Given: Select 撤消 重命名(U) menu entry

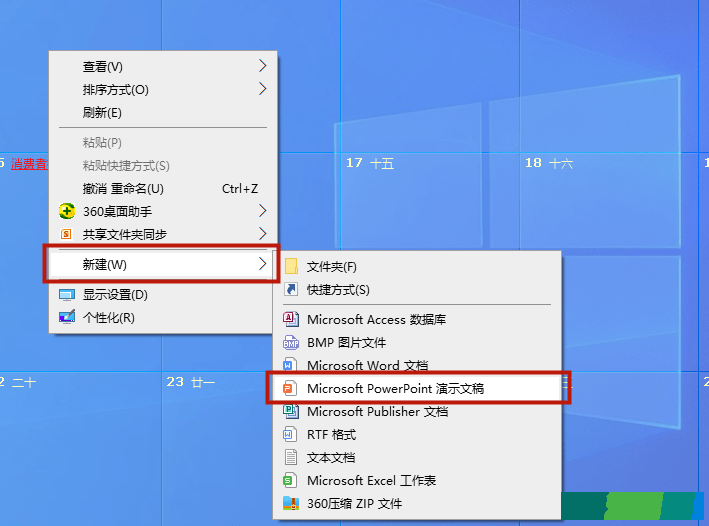Looking at the screenshot, I should click(x=163, y=188).
